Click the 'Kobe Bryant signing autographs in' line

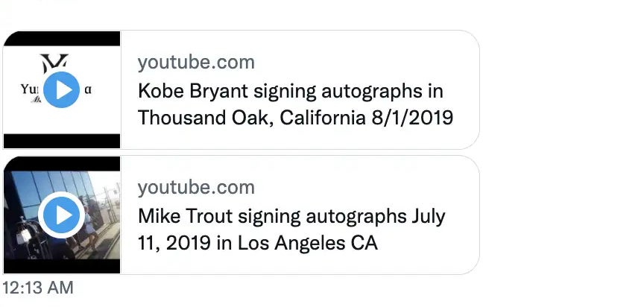(x=290, y=92)
